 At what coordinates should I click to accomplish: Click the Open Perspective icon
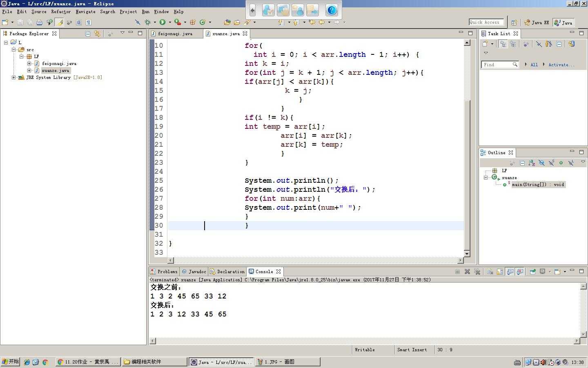coord(514,22)
